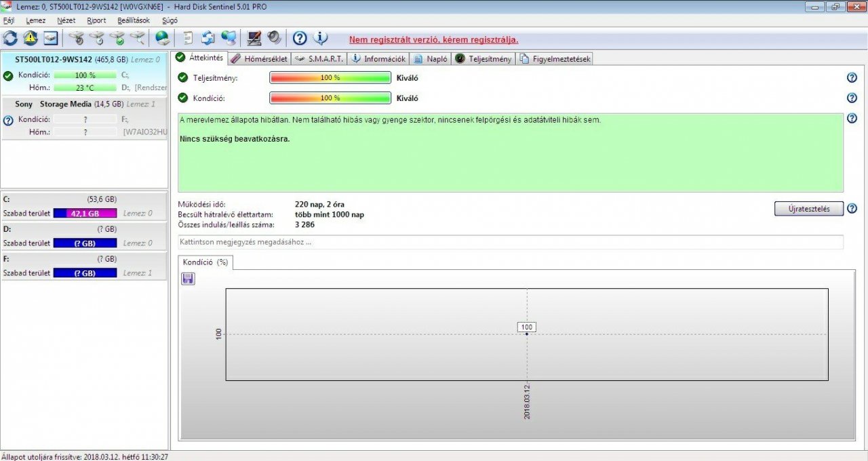Switch to the Napló tab
Viewport: 868px width, 461px height.
[431, 59]
